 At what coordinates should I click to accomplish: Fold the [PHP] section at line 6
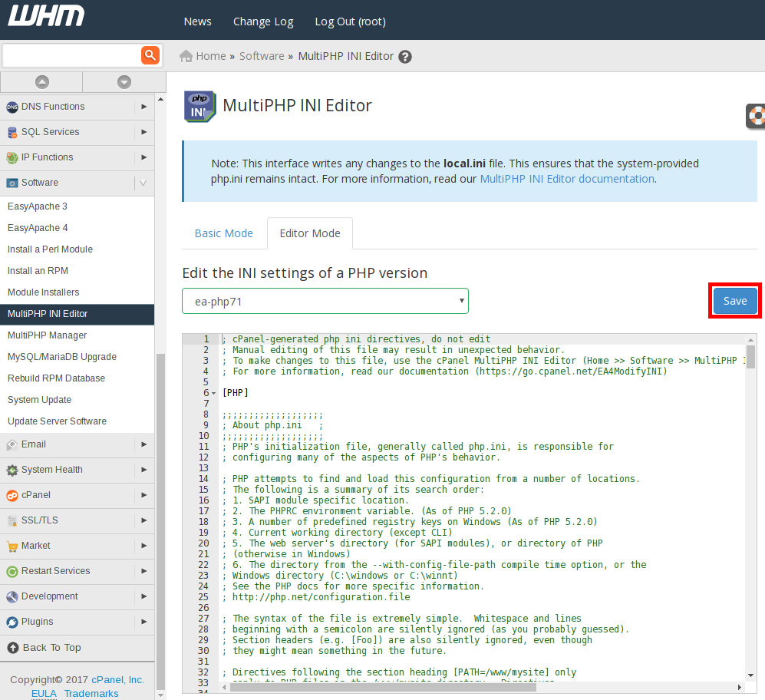pos(214,393)
